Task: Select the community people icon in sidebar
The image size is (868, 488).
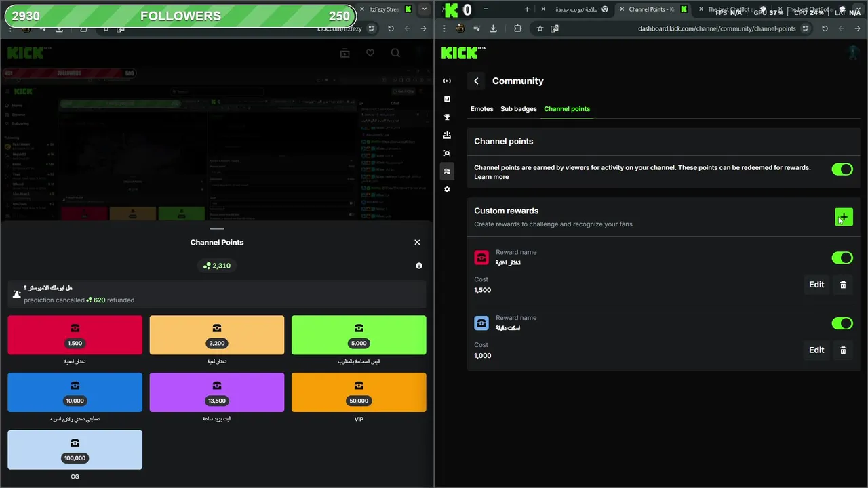Action: (447, 171)
